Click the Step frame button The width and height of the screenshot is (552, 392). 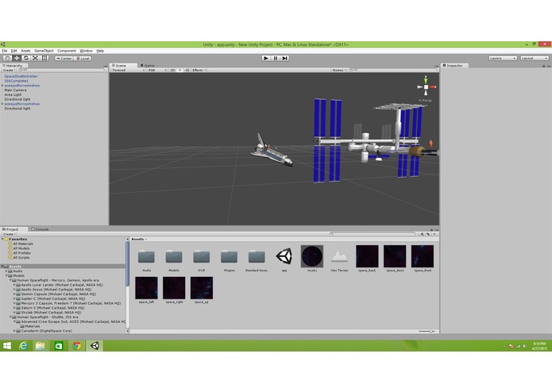pos(285,58)
